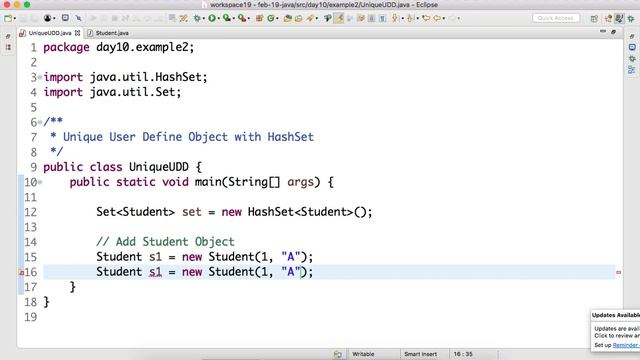Click the 16 : 35 cursor position
Image resolution: width=640 pixels, height=360 pixels.
click(463, 354)
